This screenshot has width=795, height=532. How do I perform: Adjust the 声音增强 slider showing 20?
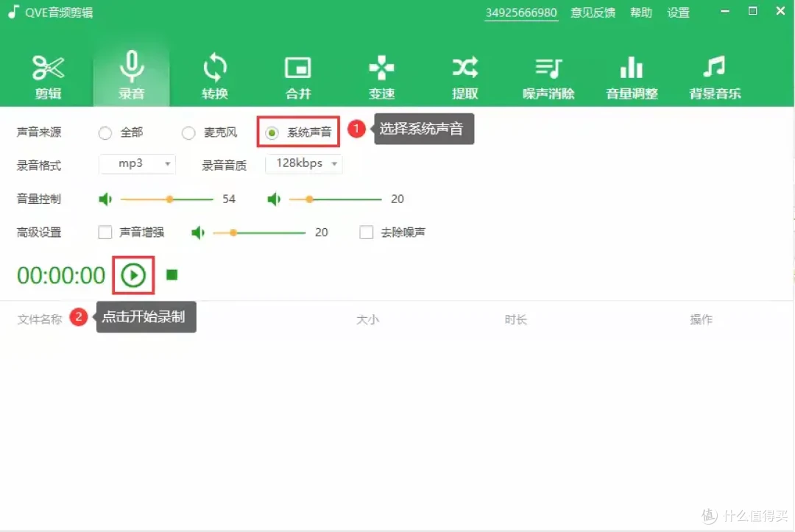(x=259, y=233)
